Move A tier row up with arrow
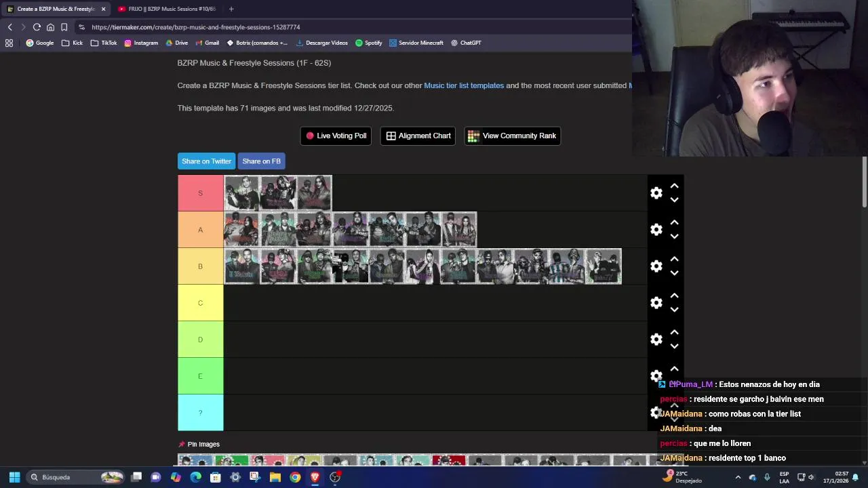 pyautogui.click(x=674, y=222)
